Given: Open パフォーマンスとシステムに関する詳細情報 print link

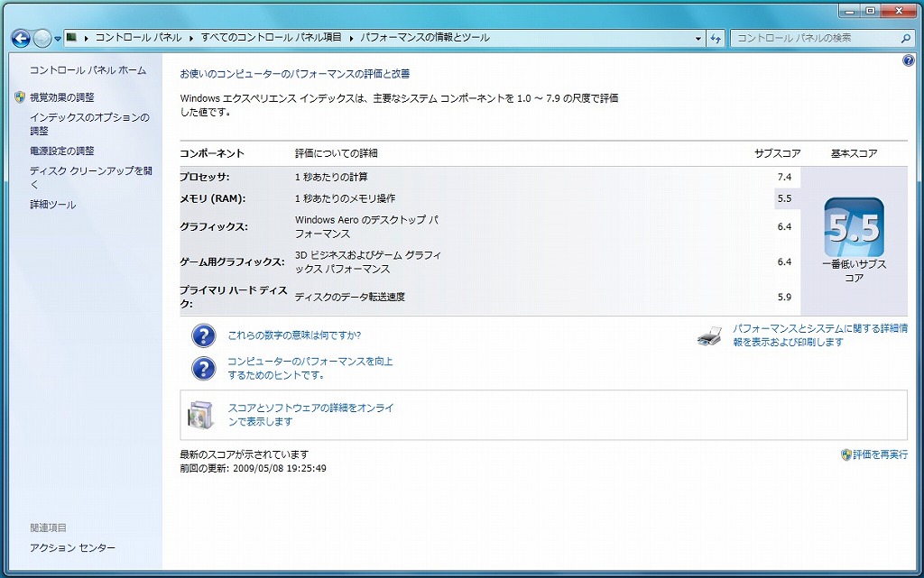Looking at the screenshot, I should coord(819,335).
